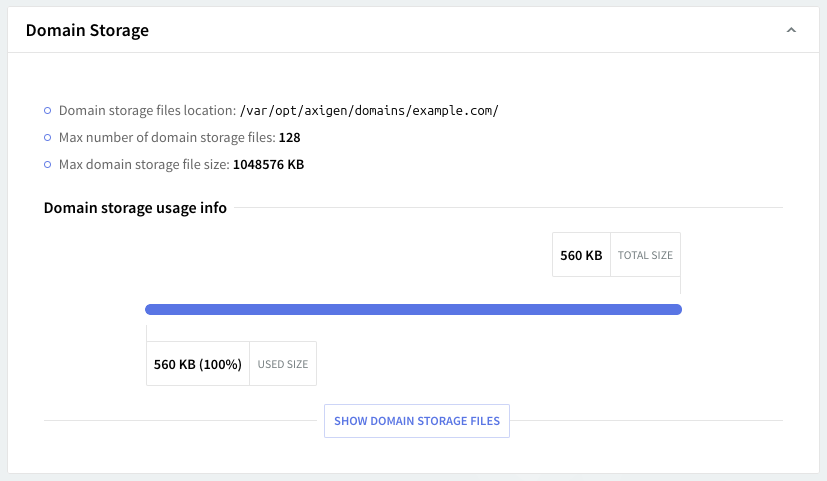Click the TOTAL SIZE label
Screen dimensions: 827x481
point(645,255)
